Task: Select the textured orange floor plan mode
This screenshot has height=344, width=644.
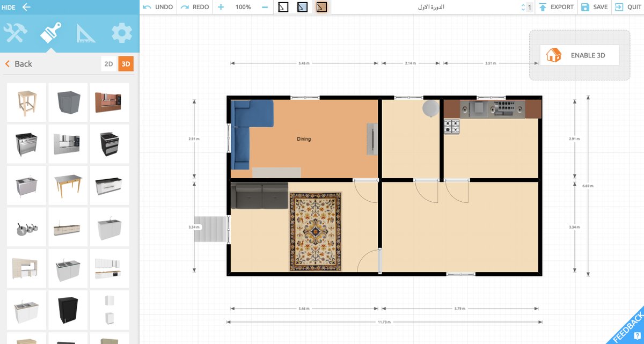Action: click(x=321, y=7)
